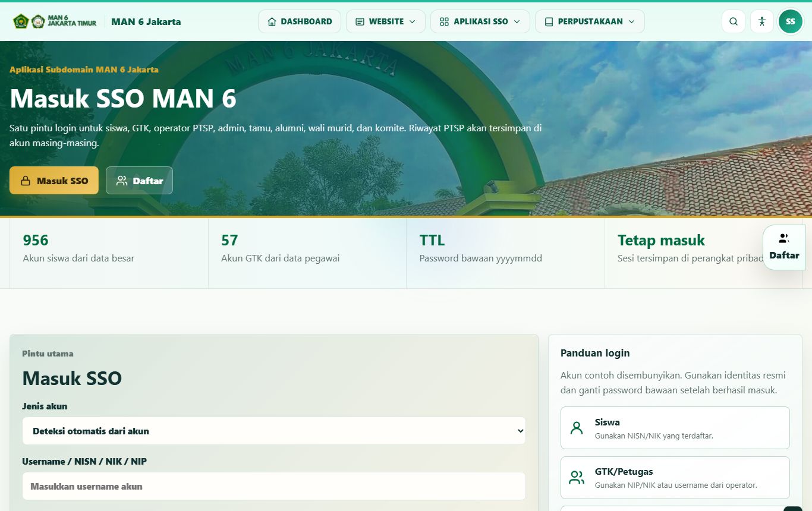
Task: Click the floating Daftar side button
Action: pos(784,247)
